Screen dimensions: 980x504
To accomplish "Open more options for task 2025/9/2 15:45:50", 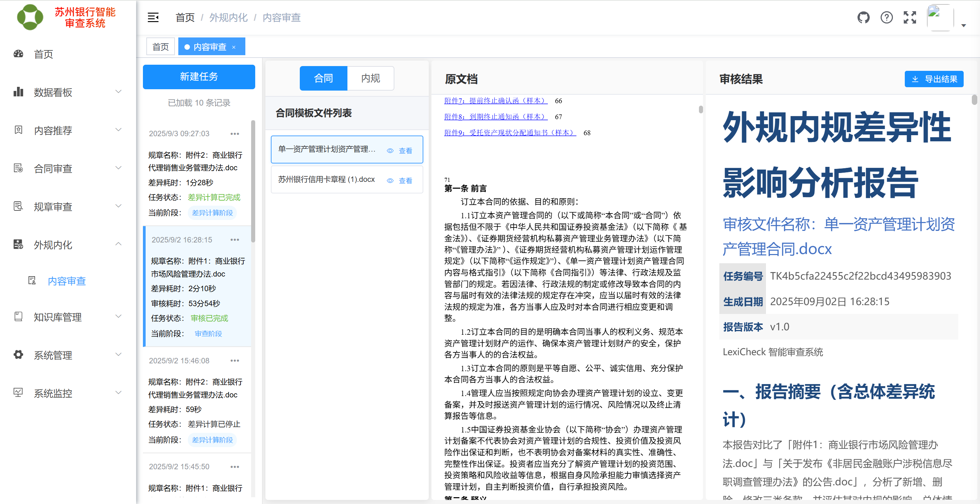I will click(235, 467).
